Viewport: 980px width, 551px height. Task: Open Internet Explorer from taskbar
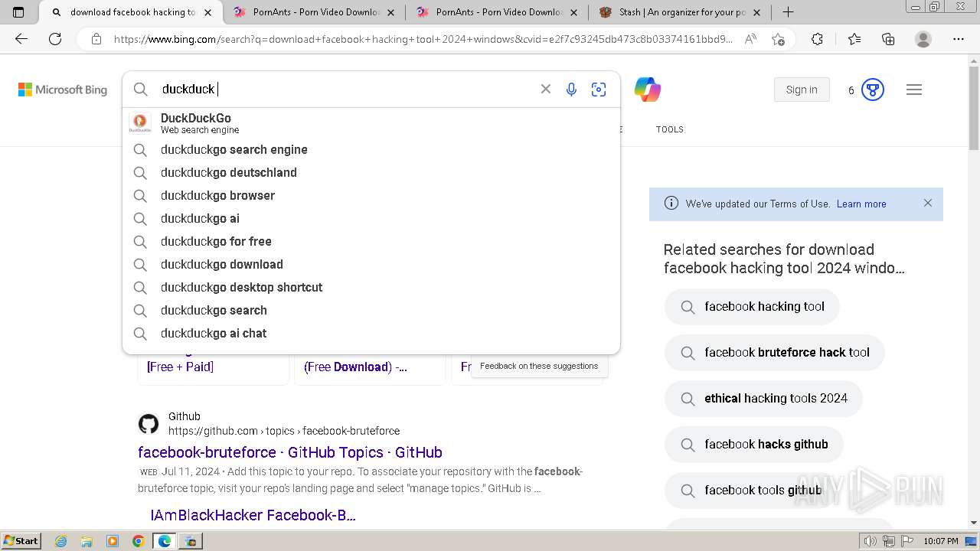click(x=61, y=541)
